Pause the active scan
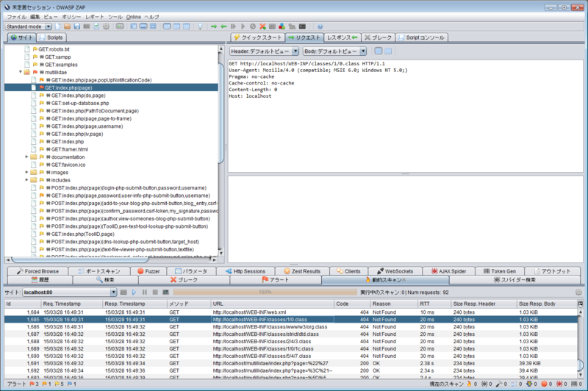Image resolution: width=588 pixels, height=391 pixels. pos(144,292)
